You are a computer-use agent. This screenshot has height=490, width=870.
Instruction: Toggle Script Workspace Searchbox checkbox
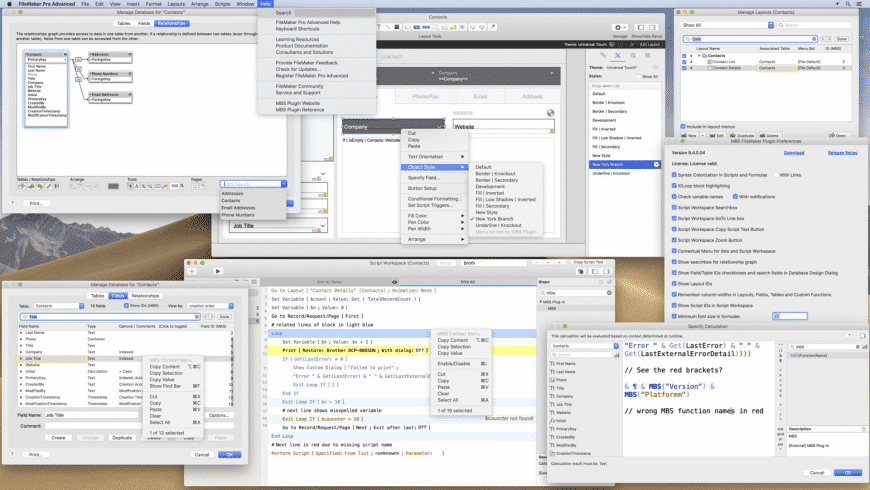674,208
